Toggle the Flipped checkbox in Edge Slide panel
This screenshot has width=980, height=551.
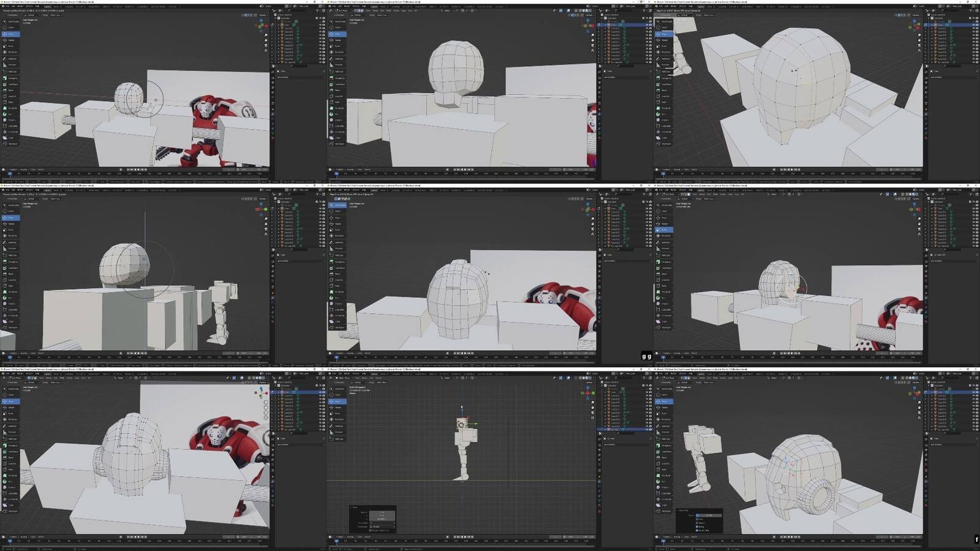696,522
